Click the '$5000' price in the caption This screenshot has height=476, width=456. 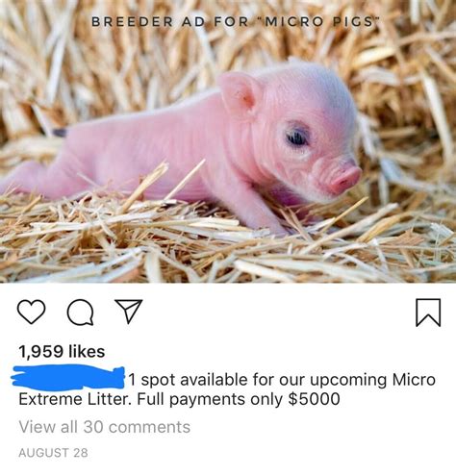click(315, 399)
